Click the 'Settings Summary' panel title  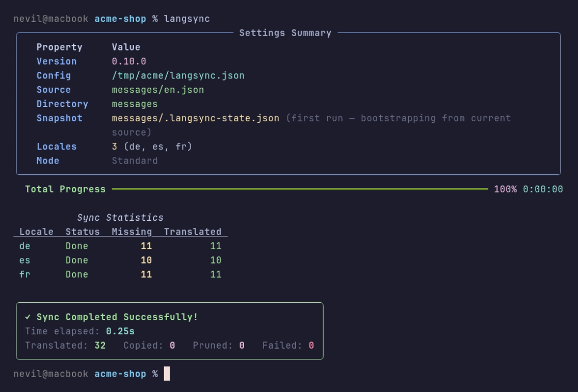pos(285,33)
